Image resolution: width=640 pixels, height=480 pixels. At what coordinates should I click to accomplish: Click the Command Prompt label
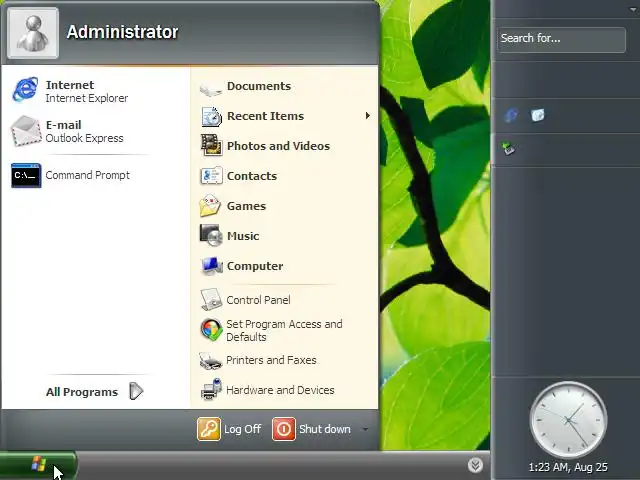[x=88, y=175]
